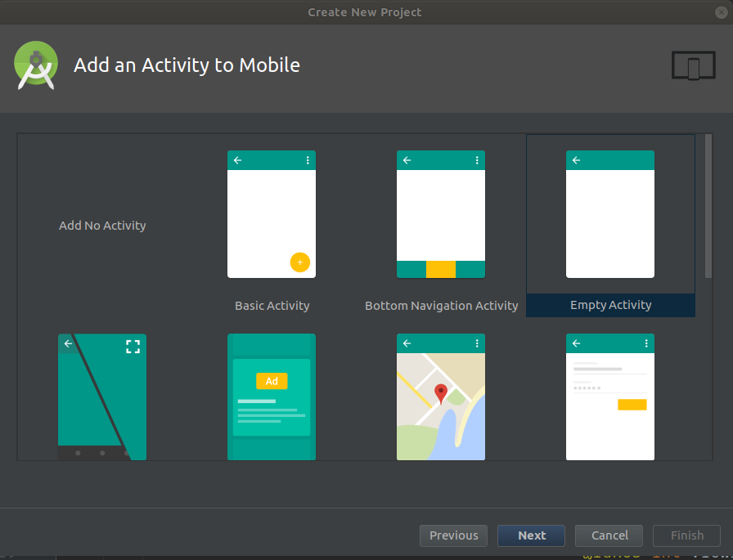Image resolution: width=733 pixels, height=560 pixels.
Task: Click yellow plus FAB in Basic Activity preview
Action: 300,262
